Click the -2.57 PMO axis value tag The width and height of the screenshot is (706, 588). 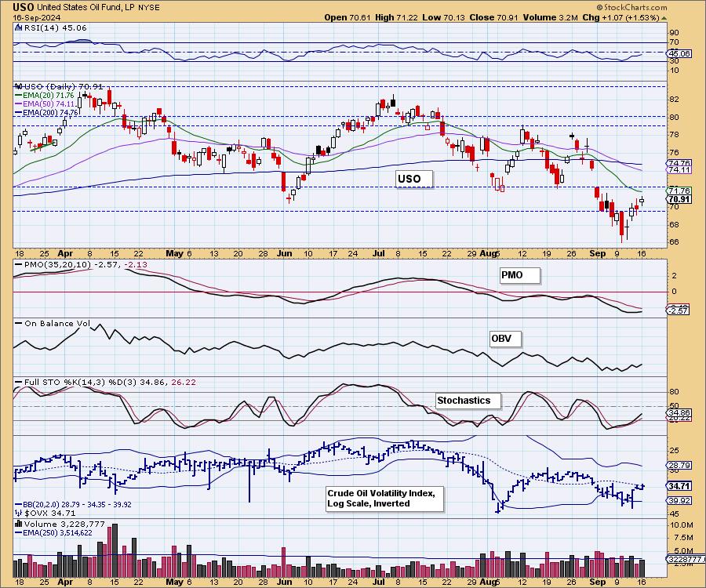coord(678,310)
